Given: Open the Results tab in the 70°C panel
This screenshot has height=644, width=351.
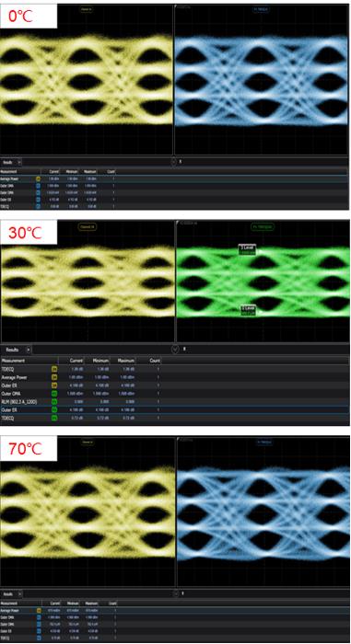Looking at the screenshot, I should click(7, 594).
